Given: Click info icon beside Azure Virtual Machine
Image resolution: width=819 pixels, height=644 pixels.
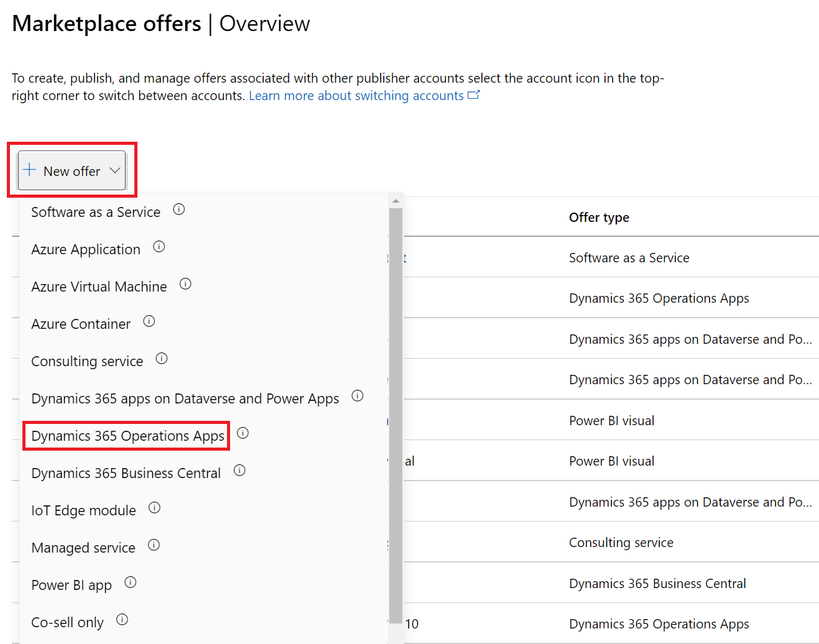Looking at the screenshot, I should point(185,284).
